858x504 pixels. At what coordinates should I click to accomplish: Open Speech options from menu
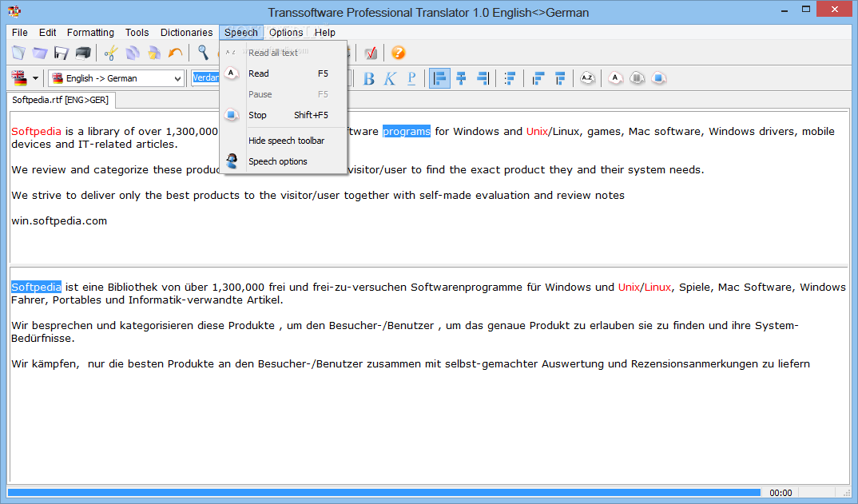[284, 161]
